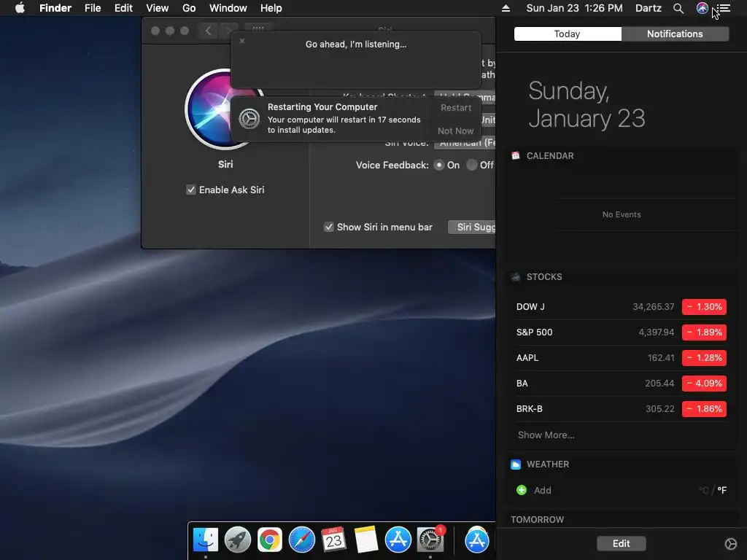This screenshot has height=560, width=747.
Task: Switch weather unit to °C
Action: 704,490
